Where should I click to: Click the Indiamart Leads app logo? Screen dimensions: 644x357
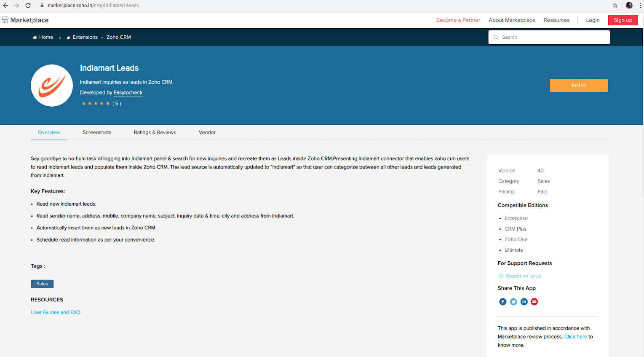52,86
